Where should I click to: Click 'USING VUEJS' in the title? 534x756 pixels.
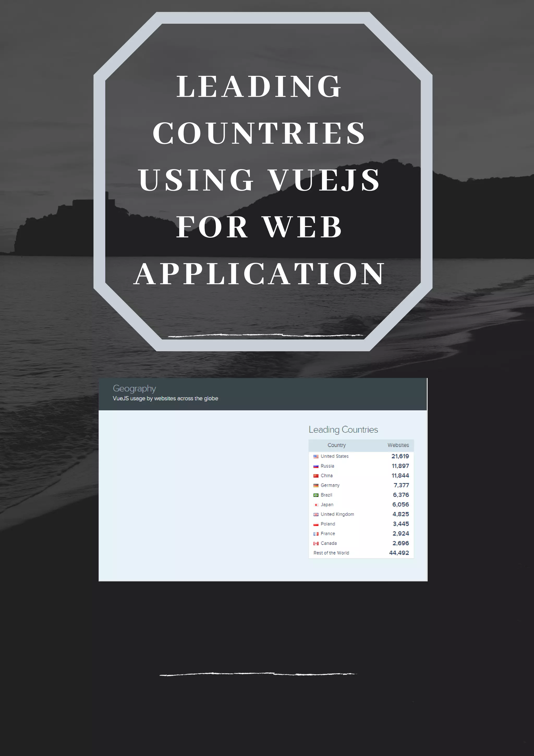tap(259, 180)
